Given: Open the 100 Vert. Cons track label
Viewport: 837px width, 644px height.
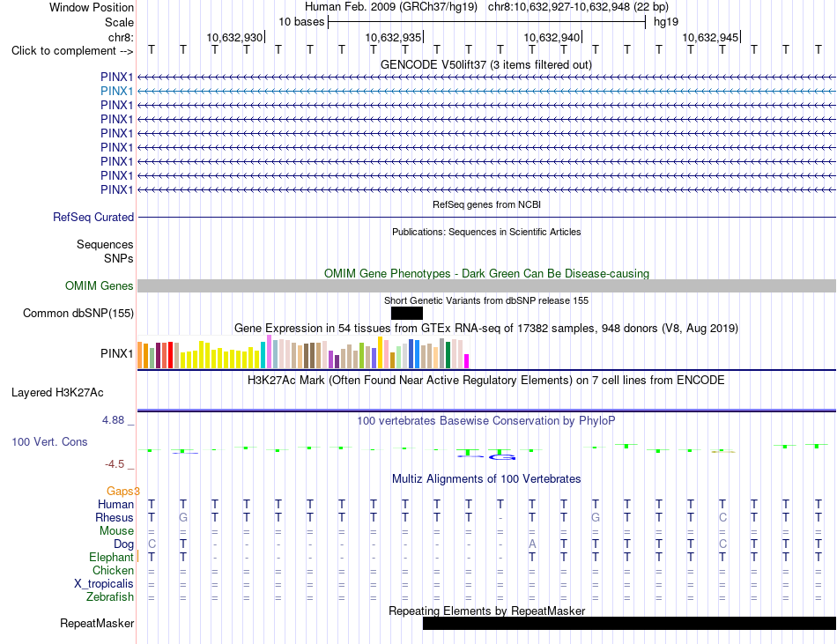Looking at the screenshot, I should click(x=49, y=441).
